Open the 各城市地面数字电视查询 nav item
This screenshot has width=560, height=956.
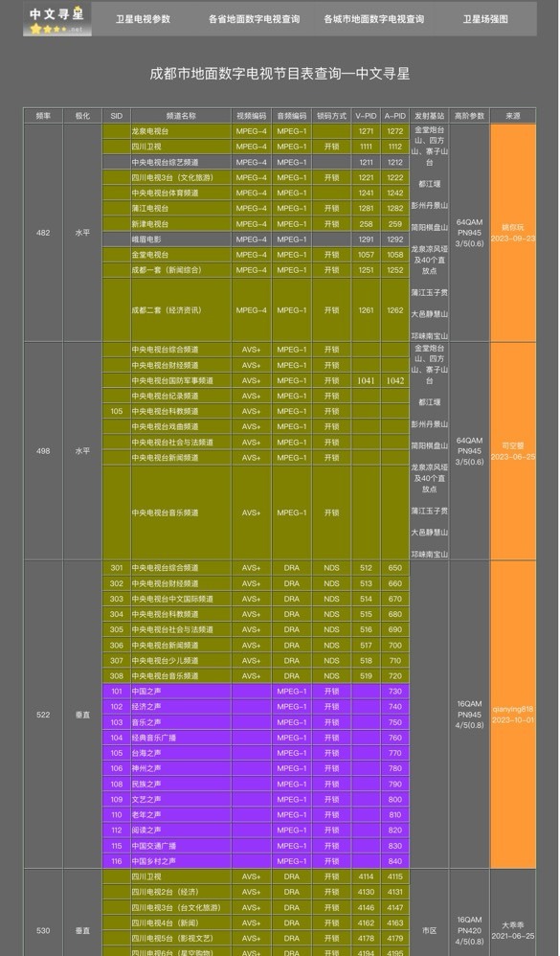tap(374, 19)
